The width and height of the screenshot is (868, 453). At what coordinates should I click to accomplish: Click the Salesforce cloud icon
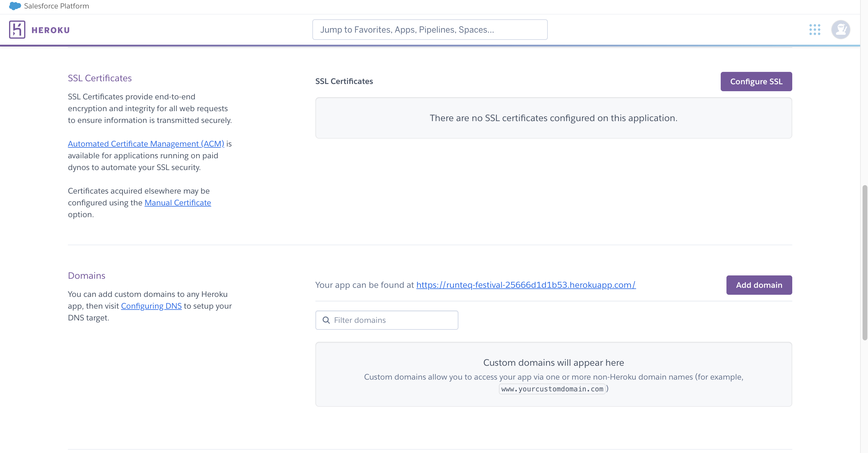click(x=15, y=6)
